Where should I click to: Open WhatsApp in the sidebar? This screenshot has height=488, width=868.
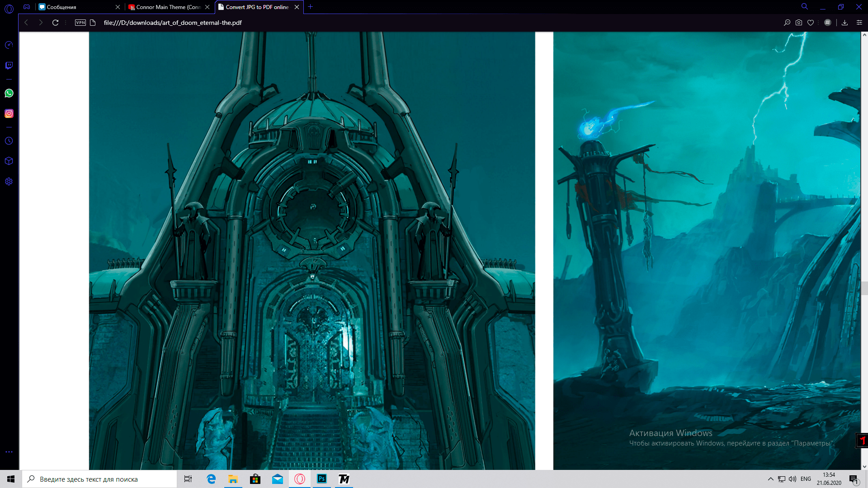[9, 93]
